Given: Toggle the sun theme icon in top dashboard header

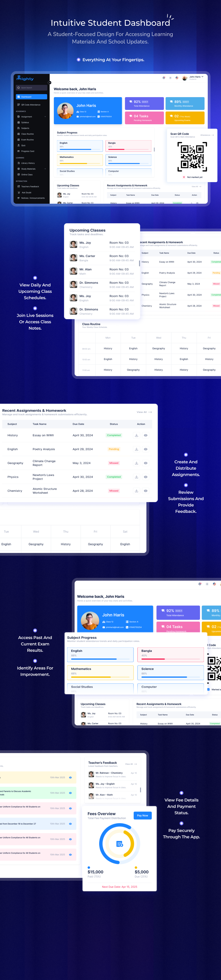Looking at the screenshot, I should click(170, 77).
